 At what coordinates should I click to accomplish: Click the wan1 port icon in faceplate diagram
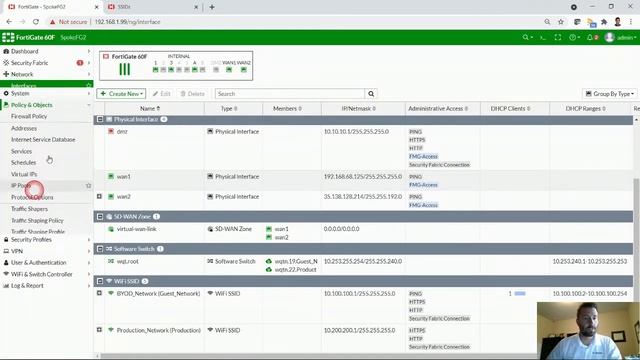click(x=229, y=69)
